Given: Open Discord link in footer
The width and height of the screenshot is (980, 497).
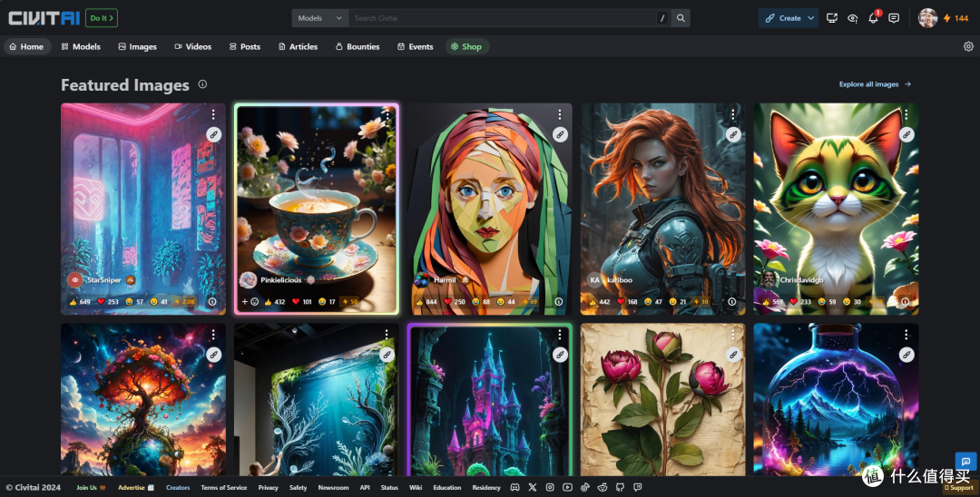Looking at the screenshot, I should pos(514,488).
